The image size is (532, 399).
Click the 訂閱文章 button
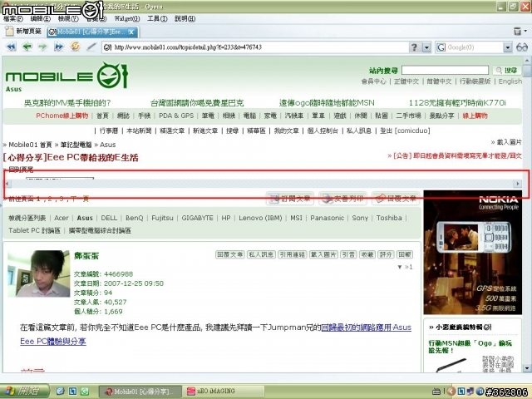coord(290,199)
